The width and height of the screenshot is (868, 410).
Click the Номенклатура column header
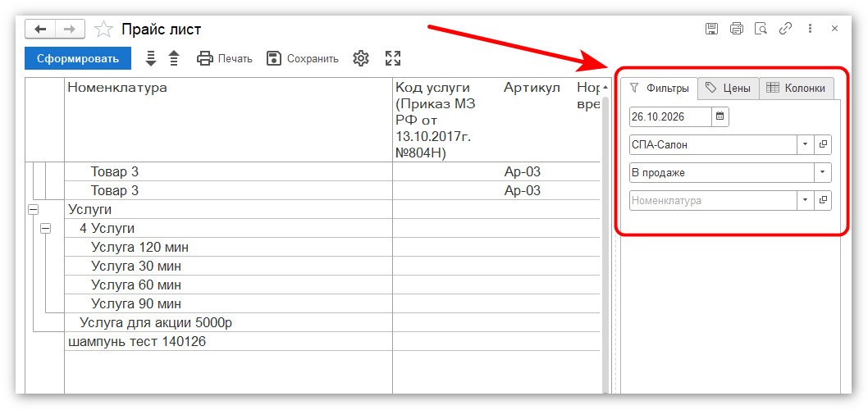pos(228,120)
